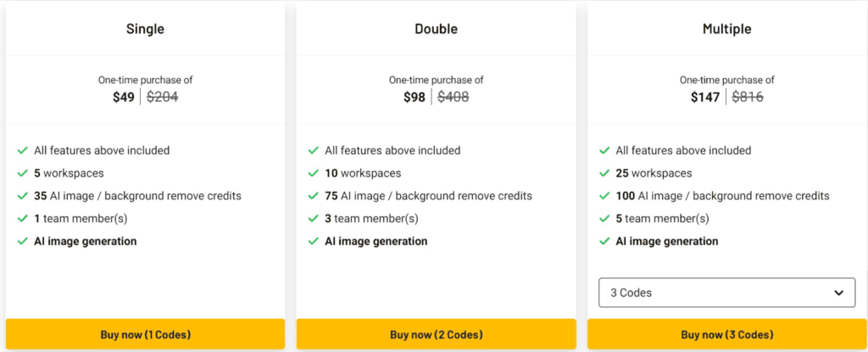This screenshot has width=868, height=352.
Task: Click the dropdown chevron arrow in Multiple plan
Action: click(839, 293)
